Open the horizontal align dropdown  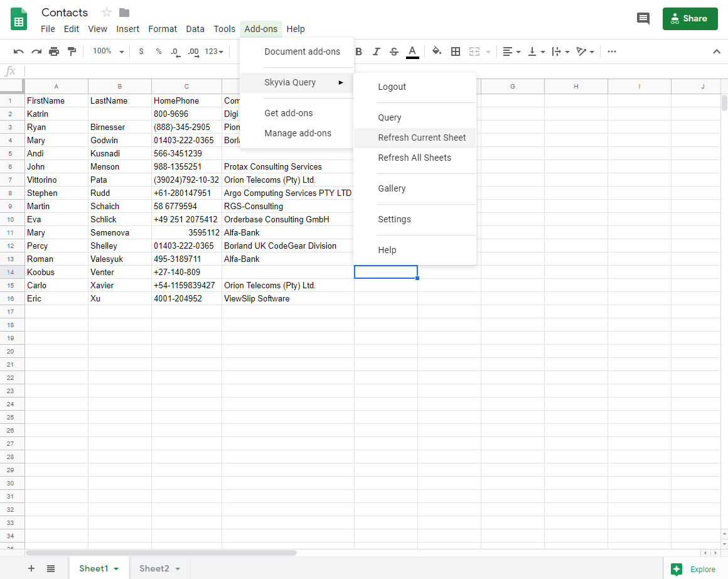pyautogui.click(x=512, y=51)
